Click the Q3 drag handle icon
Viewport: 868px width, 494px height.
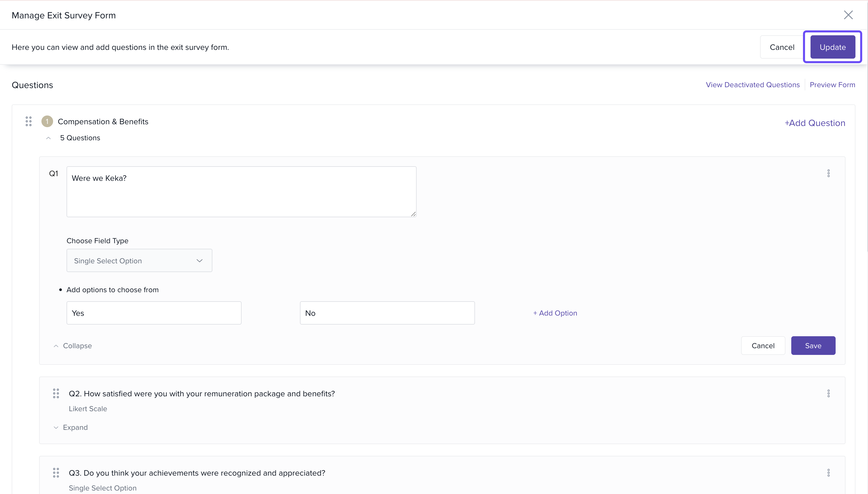point(56,473)
